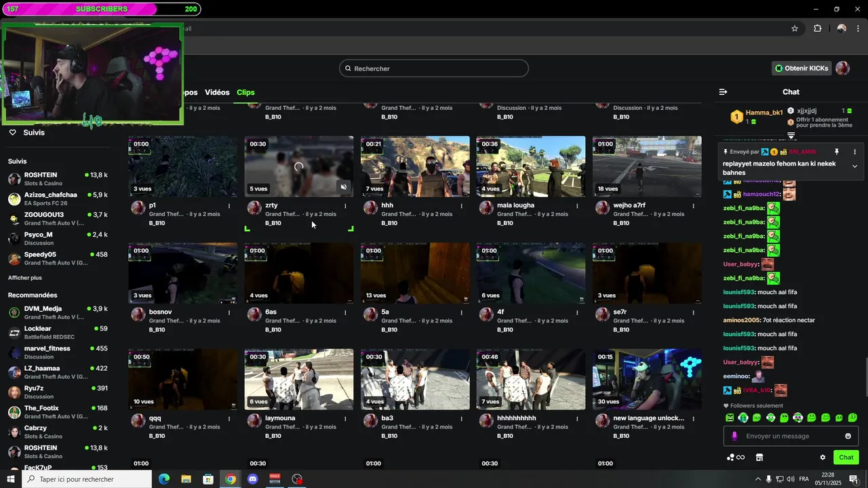Screen dimensions: 868x488
Task: Open the Windows Start menu
Action: tap(10, 479)
